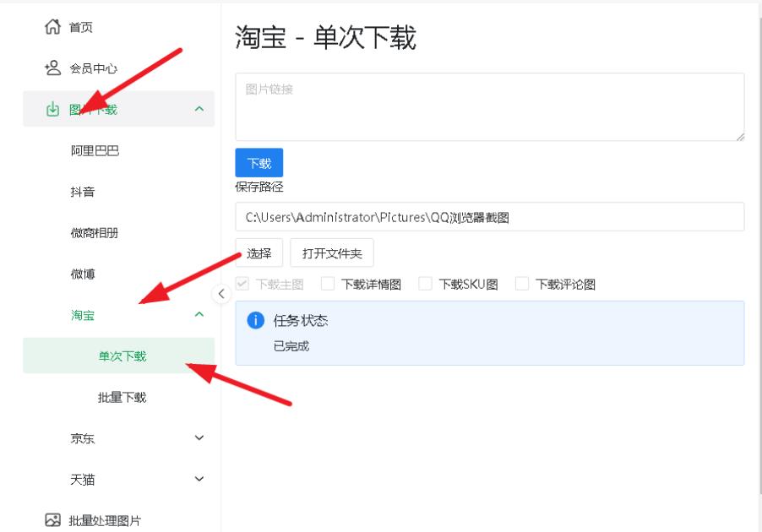Screen dimensions: 762x532
Task: Click the 淘宝 - 单次下载 page title
Action: [x=325, y=37]
